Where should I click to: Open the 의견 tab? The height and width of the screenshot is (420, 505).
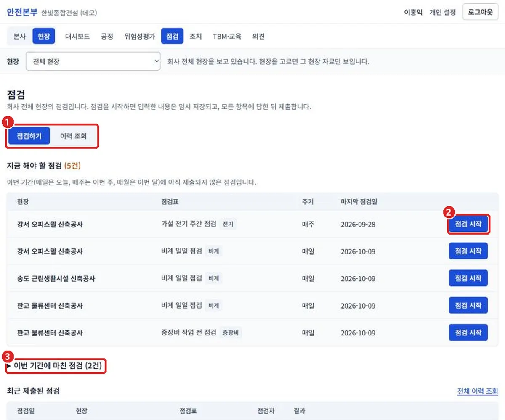pos(258,37)
